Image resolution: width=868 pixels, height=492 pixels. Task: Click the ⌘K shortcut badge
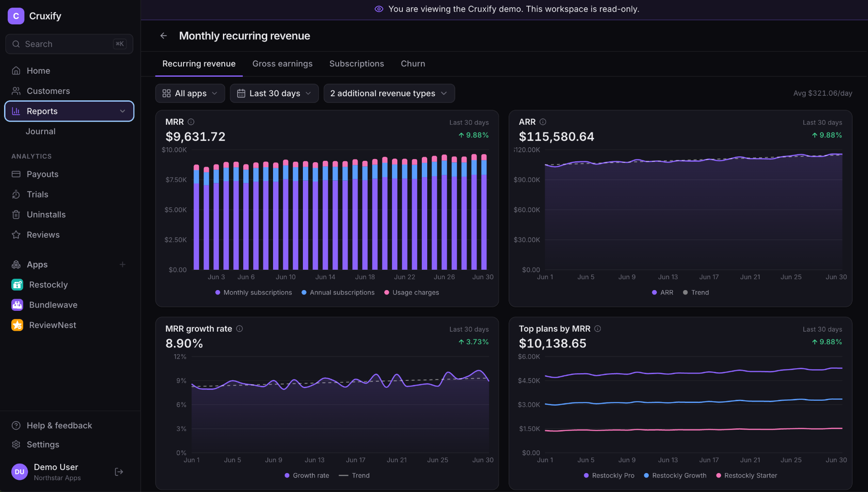(x=120, y=44)
